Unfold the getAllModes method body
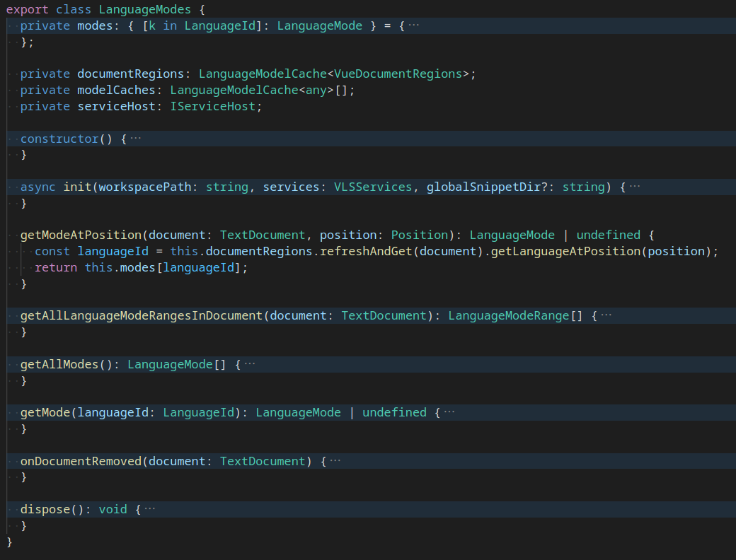Image resolution: width=736 pixels, height=560 pixels. (x=248, y=363)
